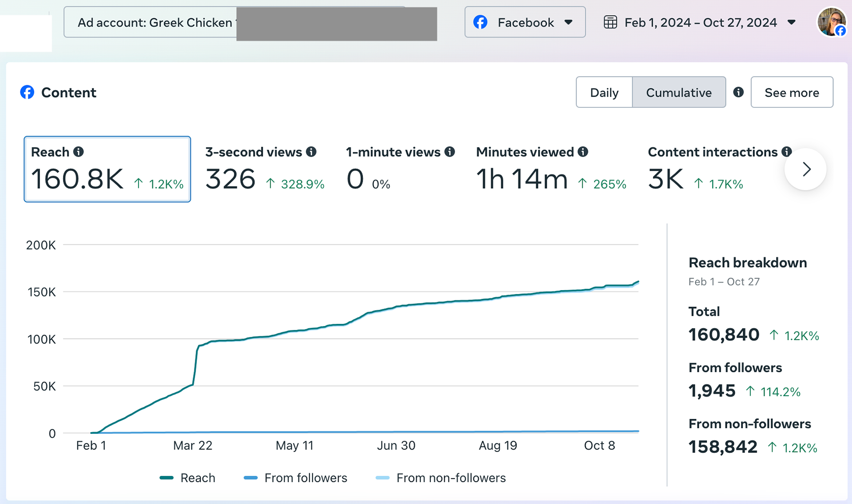852x504 pixels.
Task: Select the Cumulative view toggle
Action: click(x=678, y=92)
